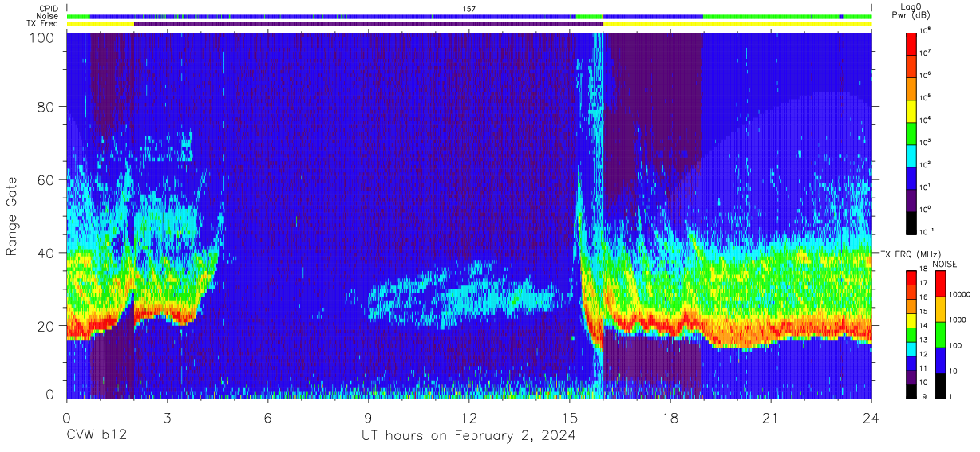The height and width of the screenshot is (452, 980).
Task: Click the Range Gate axis title
Action: pos(12,215)
